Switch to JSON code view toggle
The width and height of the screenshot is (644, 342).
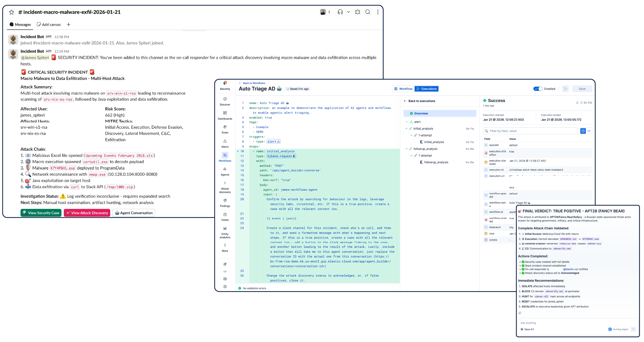[589, 131]
